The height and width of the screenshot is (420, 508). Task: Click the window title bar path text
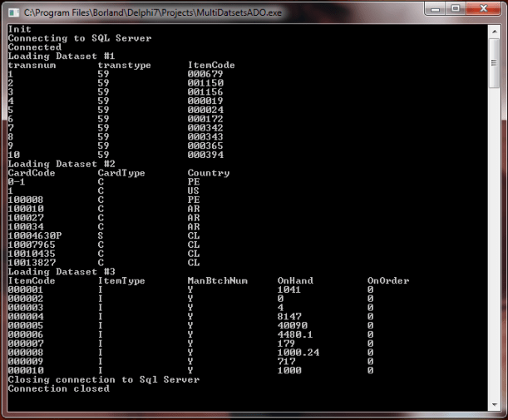point(153,12)
